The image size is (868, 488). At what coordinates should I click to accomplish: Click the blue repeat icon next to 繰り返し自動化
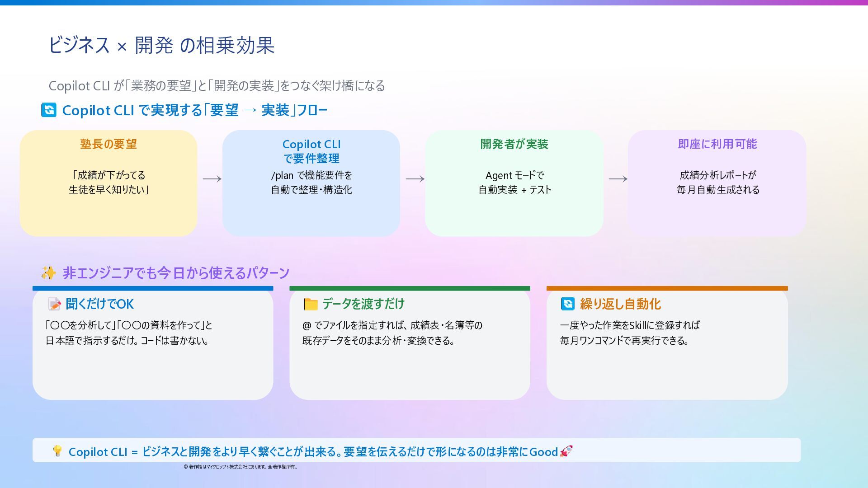[568, 304]
